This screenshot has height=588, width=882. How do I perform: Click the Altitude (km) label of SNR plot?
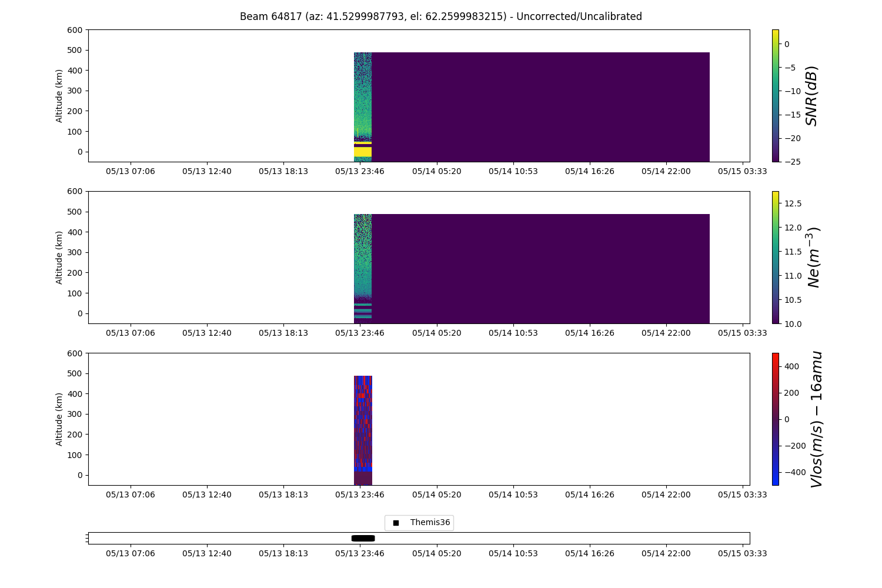pos(59,96)
